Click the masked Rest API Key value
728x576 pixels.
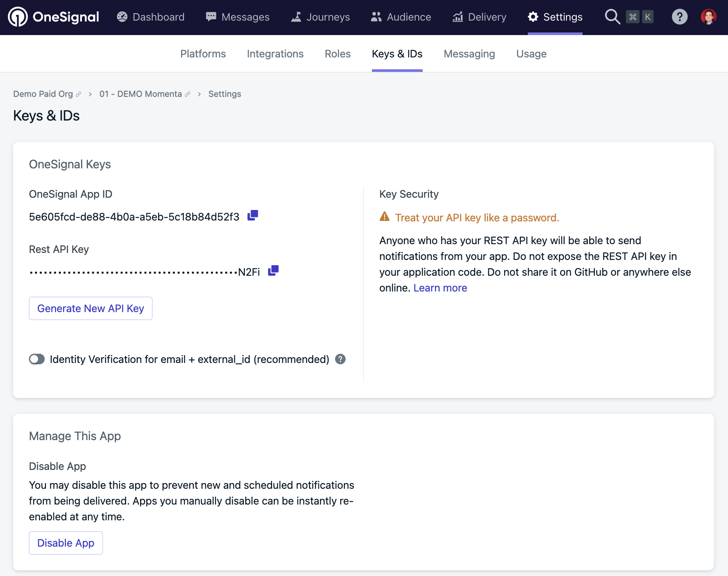pyautogui.click(x=145, y=272)
